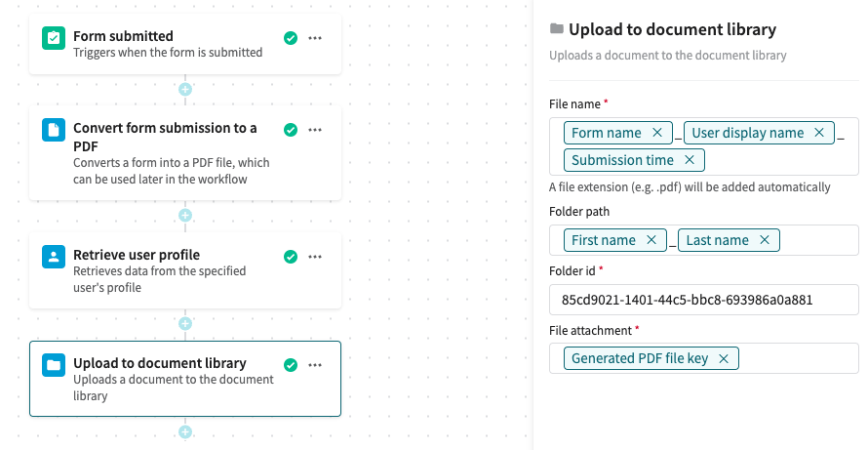This screenshot has width=868, height=450.
Task: Remove the Submission time token
Action: (689, 160)
